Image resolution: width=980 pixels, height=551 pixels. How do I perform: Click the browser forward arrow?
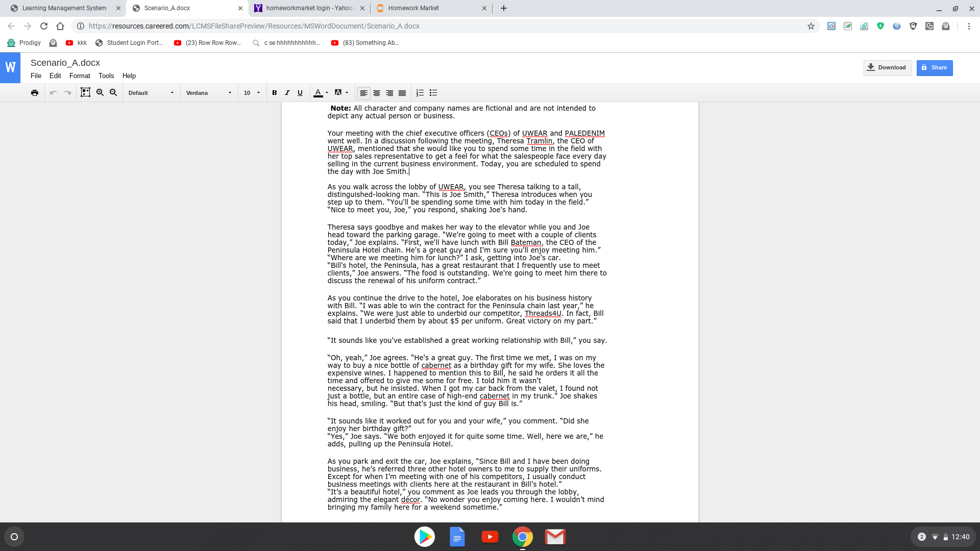point(28,26)
